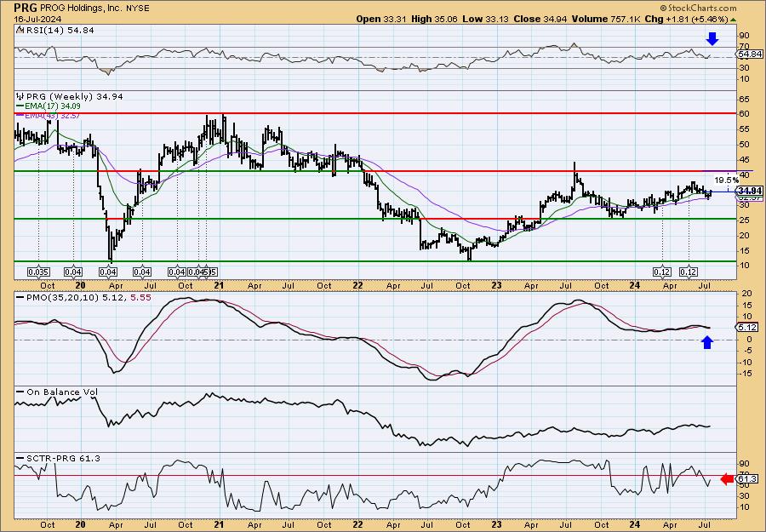
Task: Click the PRG (Weekly) 34.94 legend
Action: tap(75, 96)
